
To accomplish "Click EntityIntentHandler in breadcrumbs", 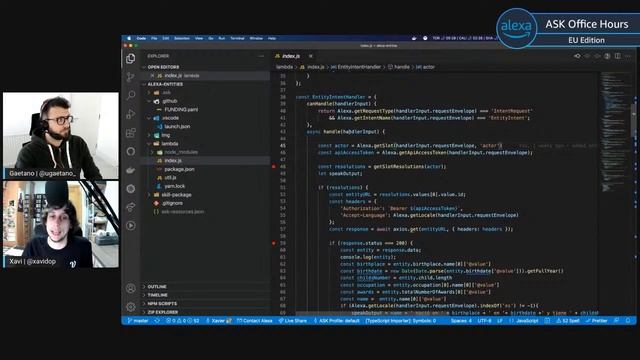I will tap(356, 67).
